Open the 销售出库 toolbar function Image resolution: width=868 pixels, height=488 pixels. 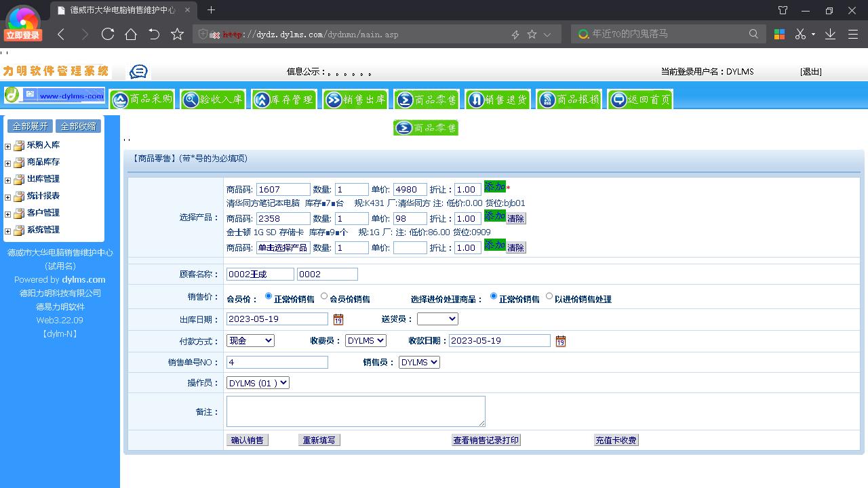(355, 99)
